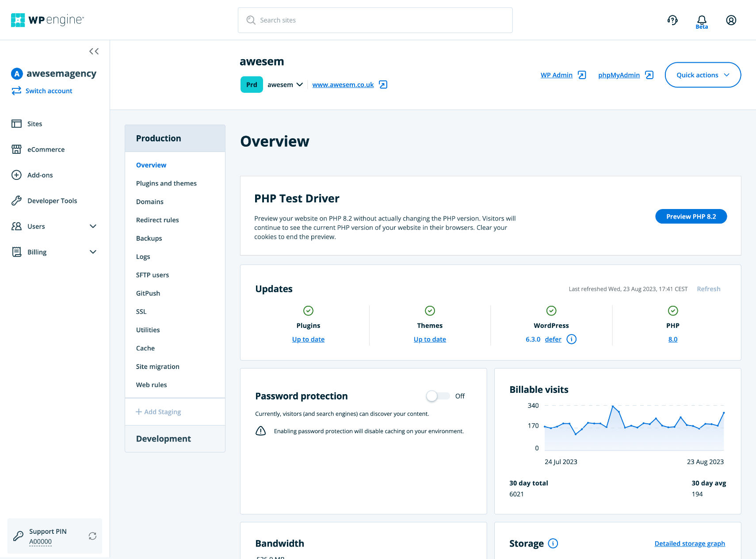Click Themes Up to date link

(430, 339)
